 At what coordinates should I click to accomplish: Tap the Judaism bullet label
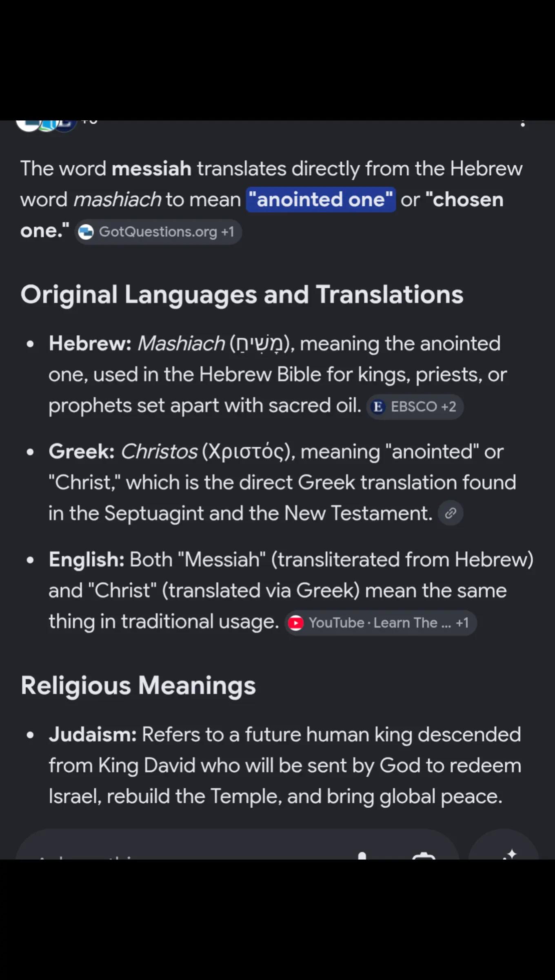[x=93, y=735]
